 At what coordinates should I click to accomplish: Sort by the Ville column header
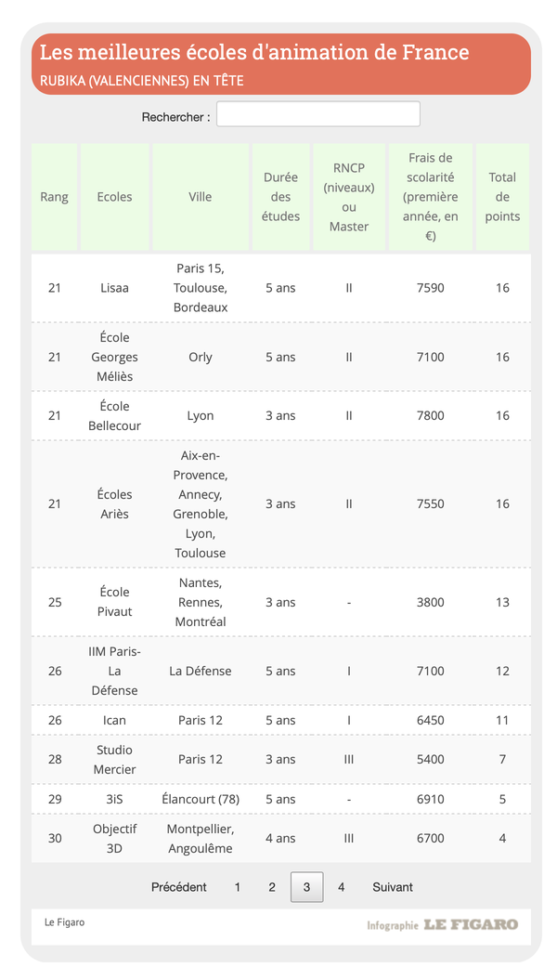click(x=201, y=197)
